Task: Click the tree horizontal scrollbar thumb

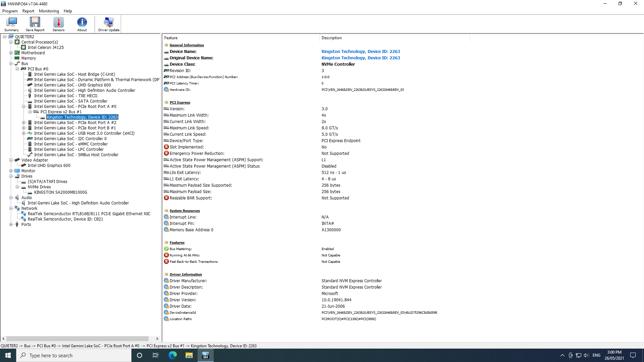Action: (x=77, y=339)
